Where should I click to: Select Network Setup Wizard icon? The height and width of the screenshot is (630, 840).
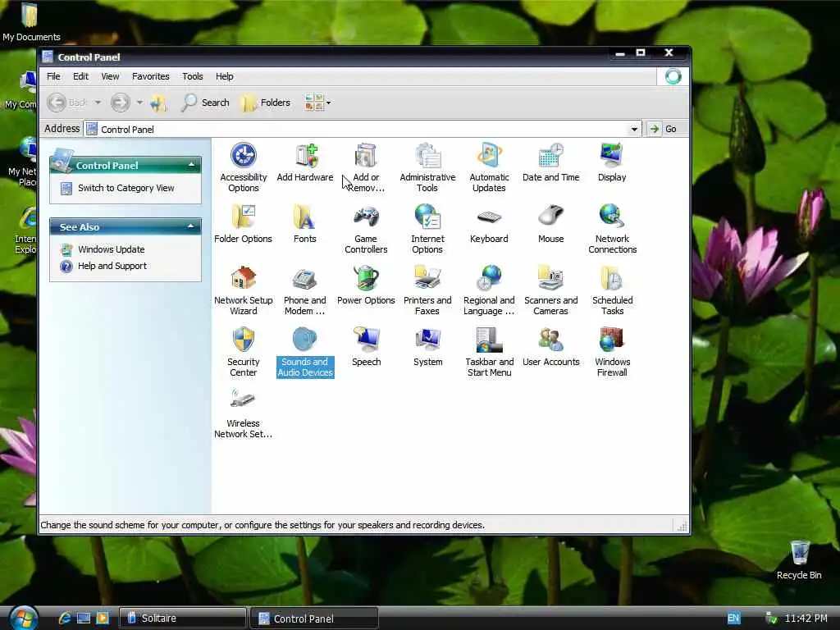coord(243,290)
